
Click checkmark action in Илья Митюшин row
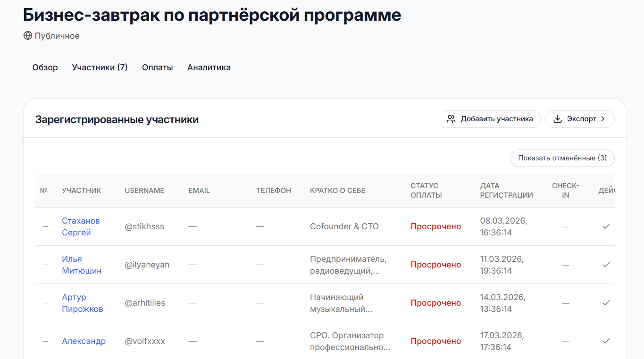pyautogui.click(x=606, y=265)
